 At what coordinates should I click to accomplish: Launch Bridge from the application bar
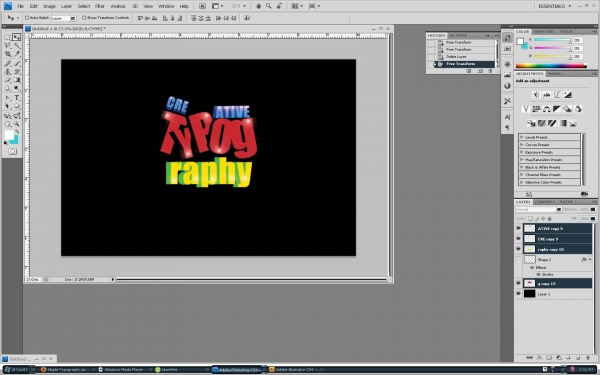202,6
